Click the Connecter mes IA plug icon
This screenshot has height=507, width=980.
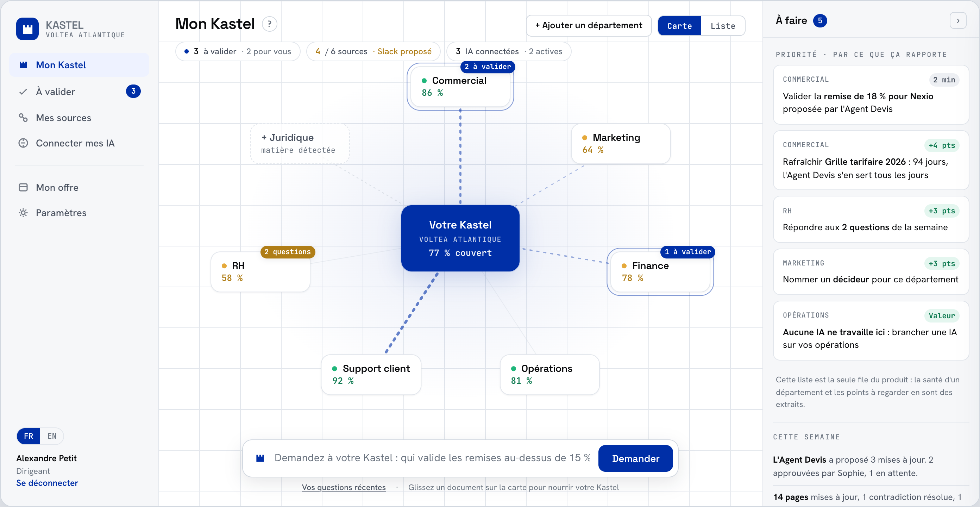pyautogui.click(x=23, y=143)
